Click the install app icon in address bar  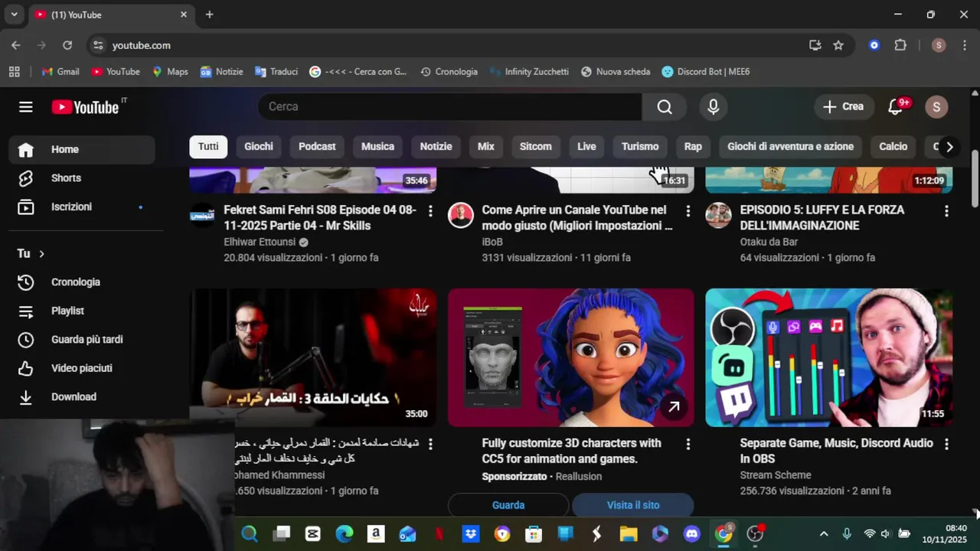(x=815, y=45)
